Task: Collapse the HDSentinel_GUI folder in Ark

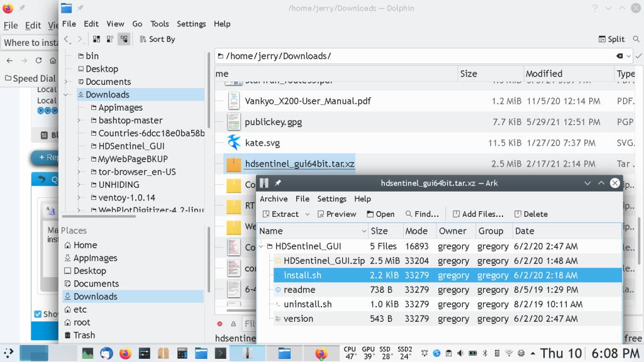Action: [x=262, y=246]
